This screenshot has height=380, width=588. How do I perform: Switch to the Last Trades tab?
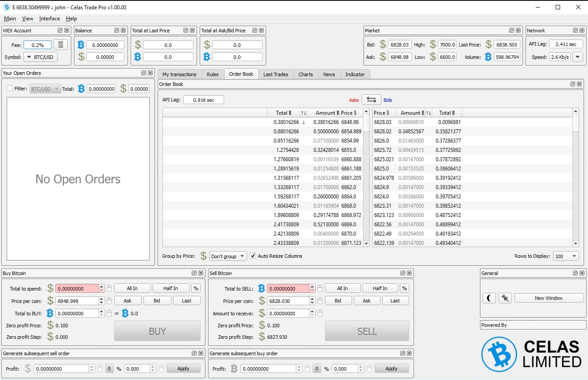click(275, 74)
